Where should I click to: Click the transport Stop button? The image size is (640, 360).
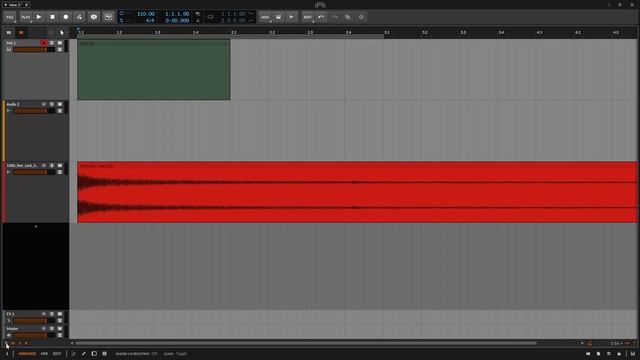pyautogui.click(x=52, y=17)
